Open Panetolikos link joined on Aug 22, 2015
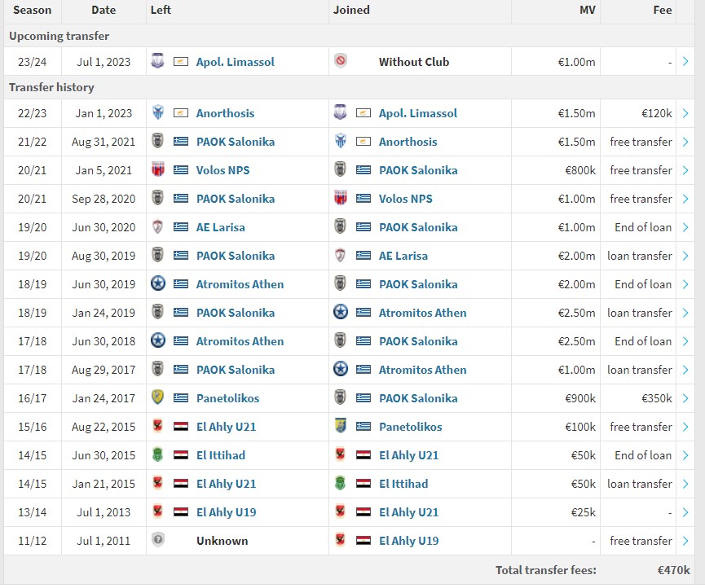The image size is (705, 588). (411, 428)
